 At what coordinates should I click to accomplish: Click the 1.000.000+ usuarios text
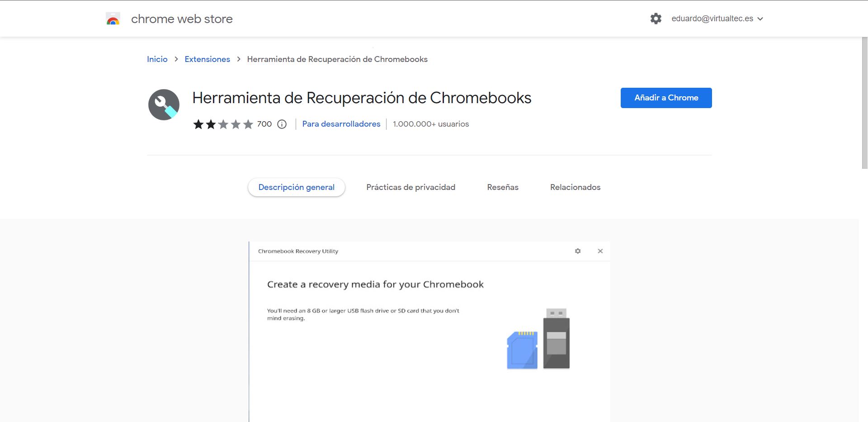(431, 124)
